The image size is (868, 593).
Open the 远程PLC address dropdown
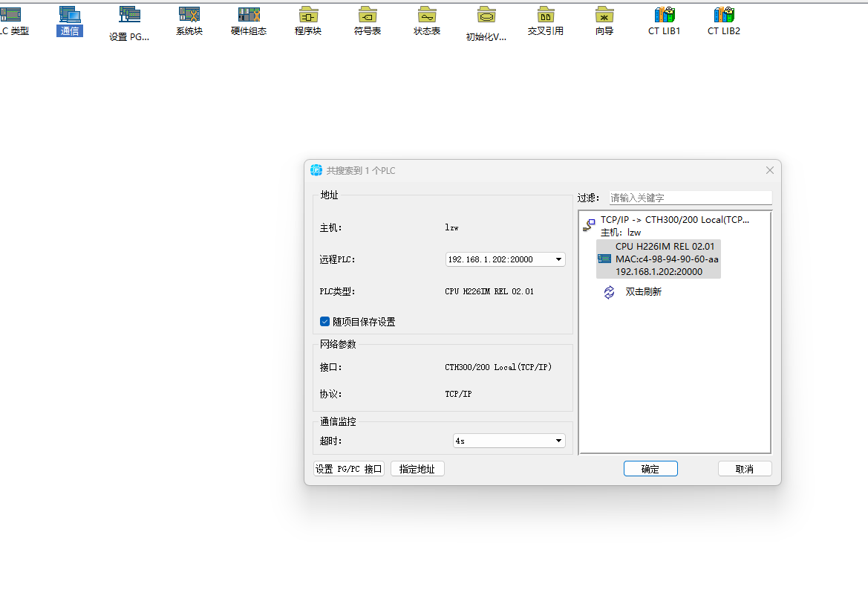pos(506,259)
